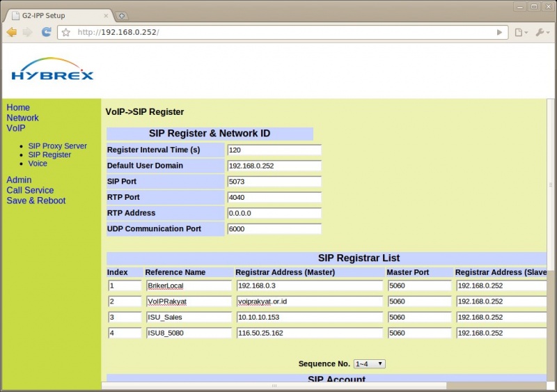
Task: Click the browser forward arrow button
Action: point(28,32)
